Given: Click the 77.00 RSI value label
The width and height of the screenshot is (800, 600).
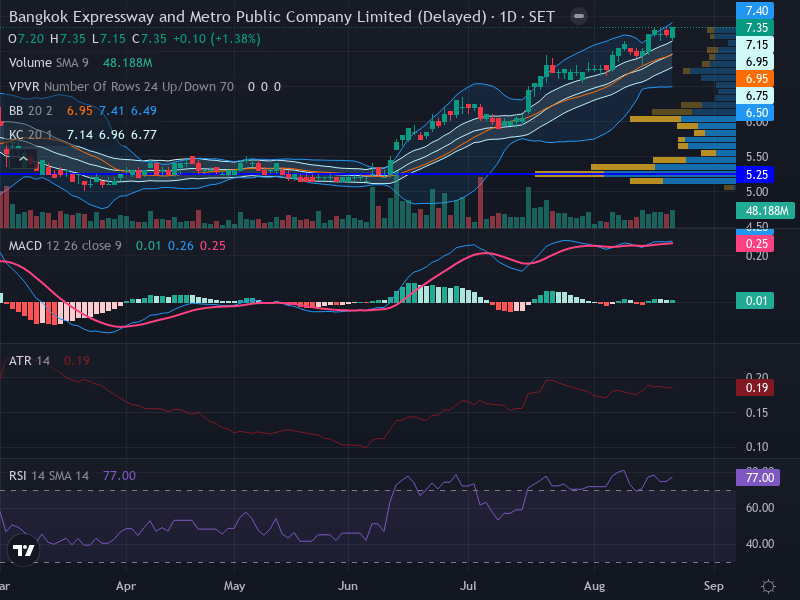Looking at the screenshot, I should coord(758,478).
